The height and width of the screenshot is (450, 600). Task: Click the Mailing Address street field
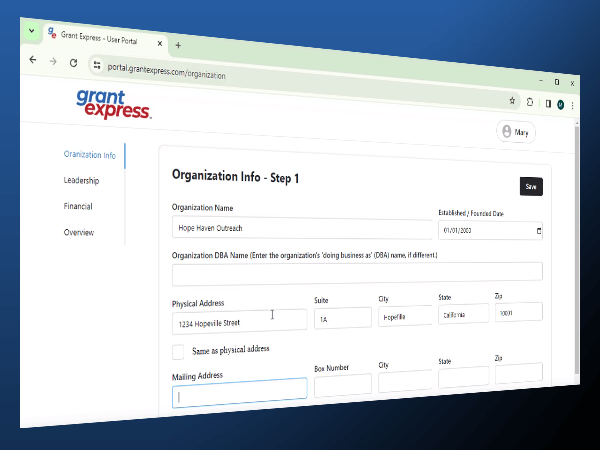tap(240, 393)
